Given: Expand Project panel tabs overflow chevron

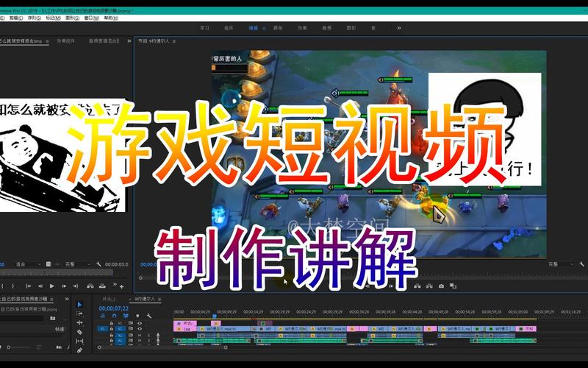Looking at the screenshot, I should coord(67,299).
